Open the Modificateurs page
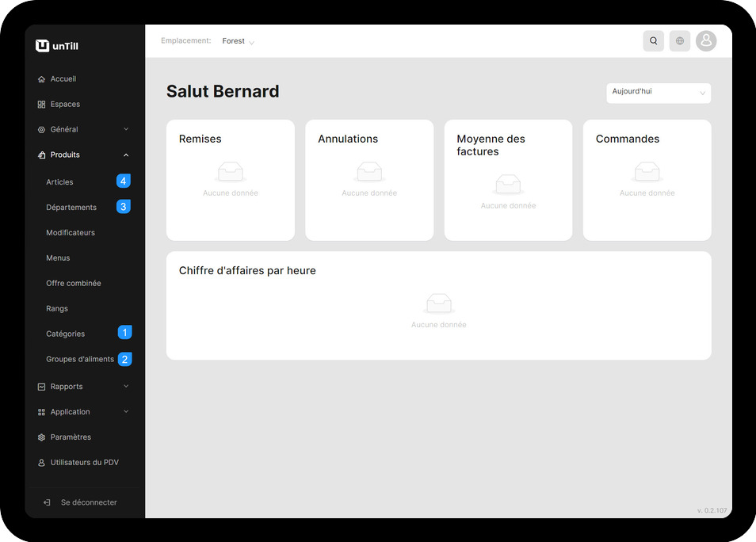 coord(71,233)
